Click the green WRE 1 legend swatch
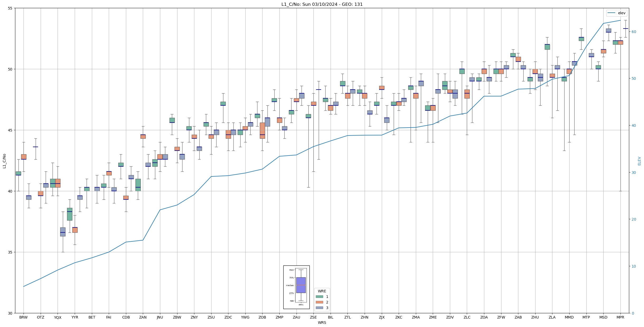Screen dimensions: 644x327 pyautogui.click(x=319, y=297)
